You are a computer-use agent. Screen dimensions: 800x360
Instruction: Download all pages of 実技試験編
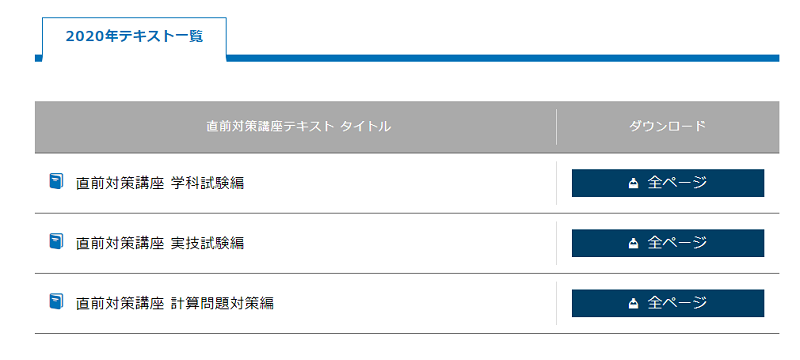[668, 243]
